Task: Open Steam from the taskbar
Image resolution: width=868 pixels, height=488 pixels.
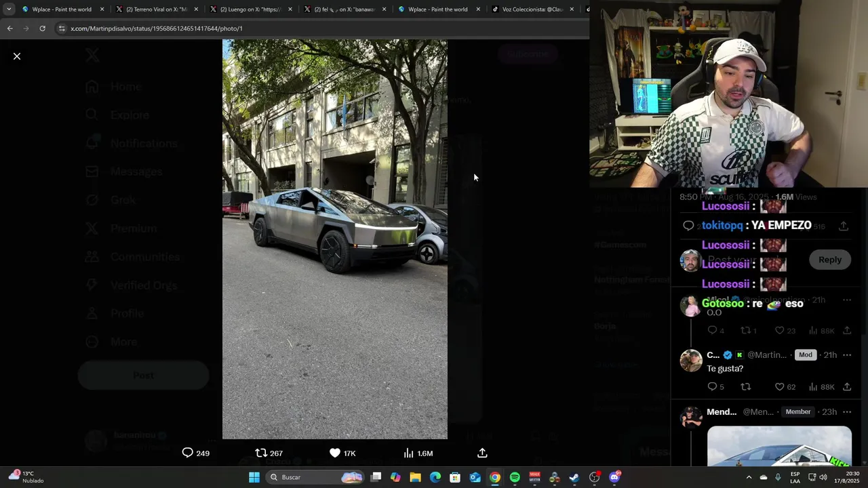Action: click(x=574, y=477)
